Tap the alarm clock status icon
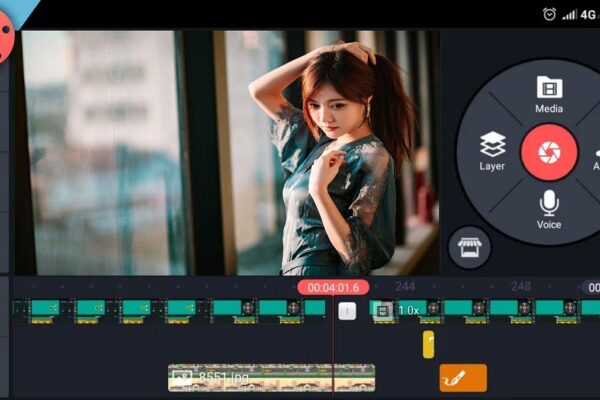Image resolution: width=600 pixels, height=400 pixels. (x=549, y=15)
